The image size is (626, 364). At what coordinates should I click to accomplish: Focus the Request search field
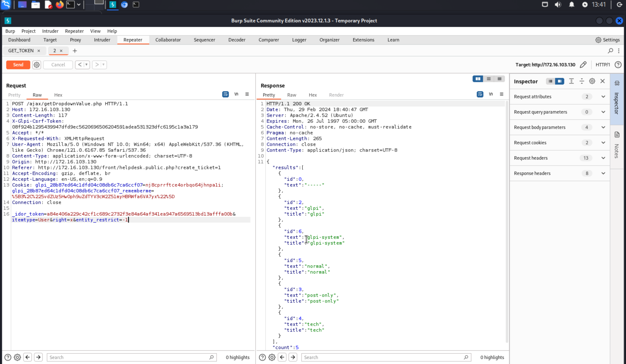pos(132,357)
